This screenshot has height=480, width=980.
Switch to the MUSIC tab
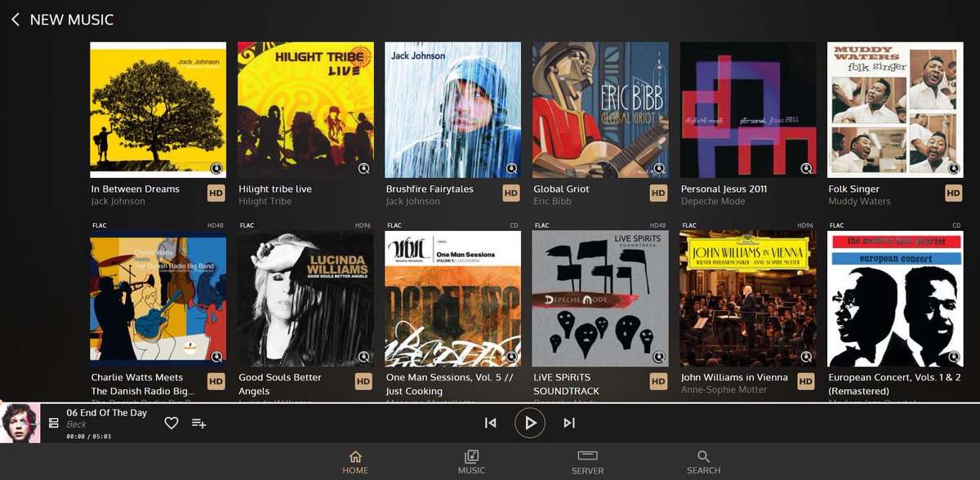coord(471,462)
